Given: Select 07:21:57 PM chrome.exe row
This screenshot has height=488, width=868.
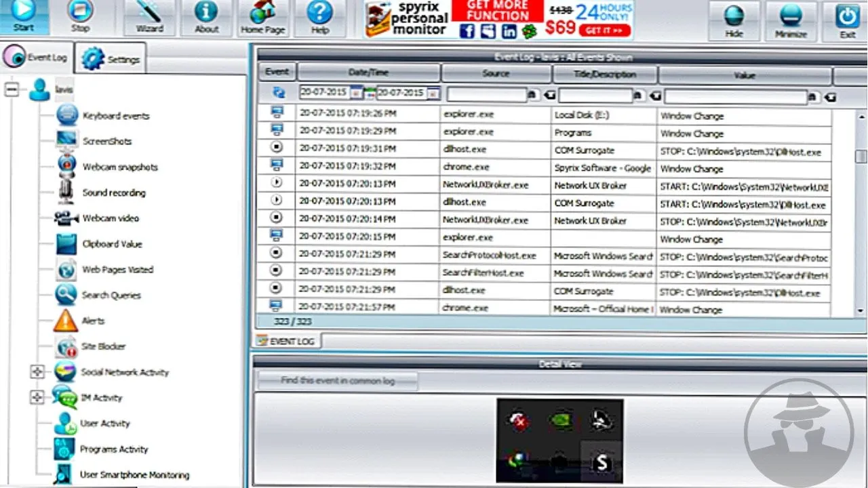Looking at the screenshot, I should tap(544, 308).
